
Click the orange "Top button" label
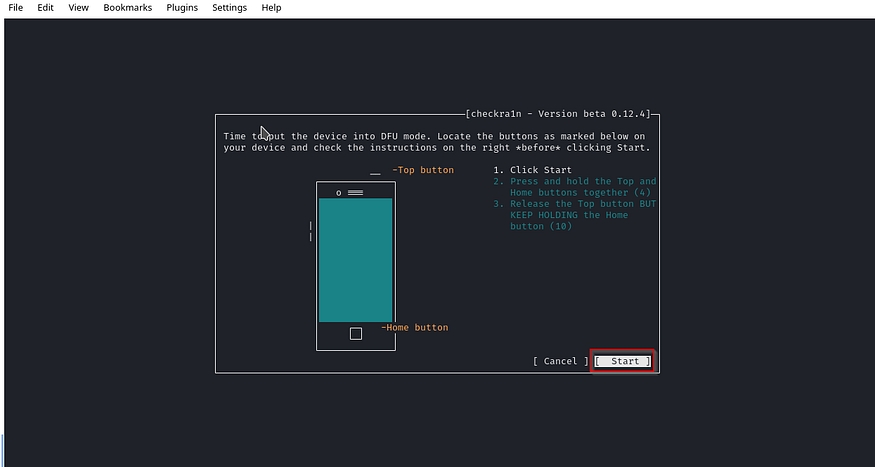pyautogui.click(x=425, y=170)
